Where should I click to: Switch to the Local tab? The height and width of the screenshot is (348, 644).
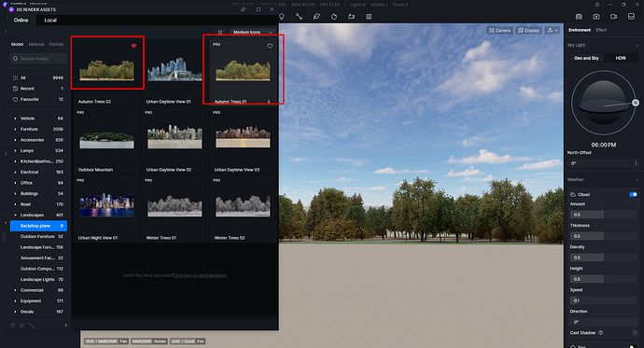click(50, 21)
